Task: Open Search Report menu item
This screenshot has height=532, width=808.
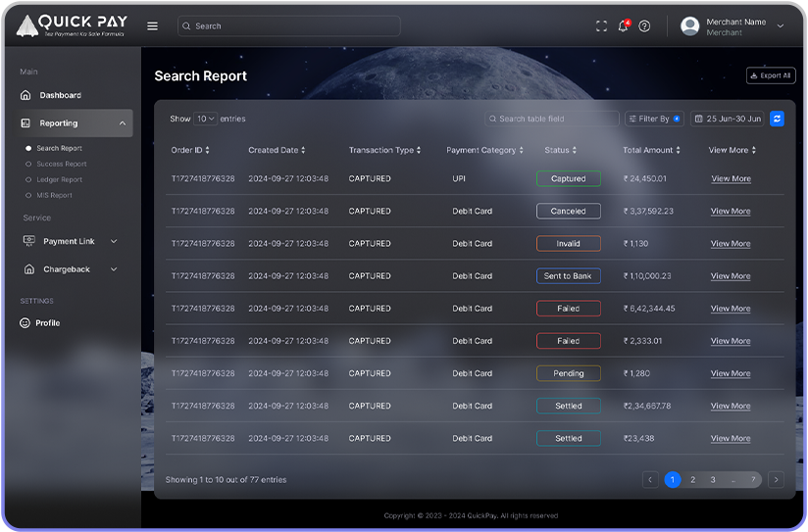Action: click(x=59, y=148)
